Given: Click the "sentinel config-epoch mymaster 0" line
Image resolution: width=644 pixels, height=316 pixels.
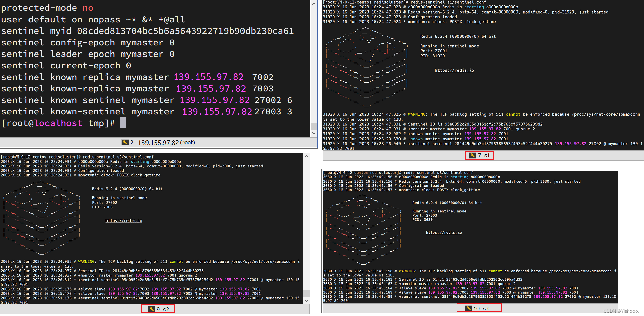Looking at the screenshot, I should (88, 42).
